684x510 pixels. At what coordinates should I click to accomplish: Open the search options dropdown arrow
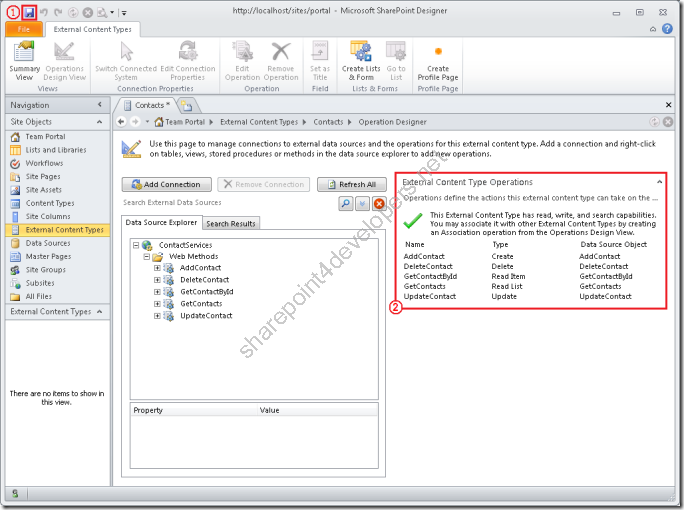point(363,203)
